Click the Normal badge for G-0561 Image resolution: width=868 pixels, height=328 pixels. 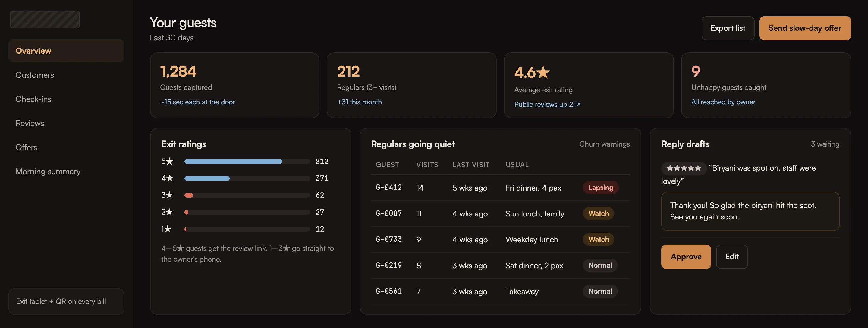pyautogui.click(x=600, y=291)
